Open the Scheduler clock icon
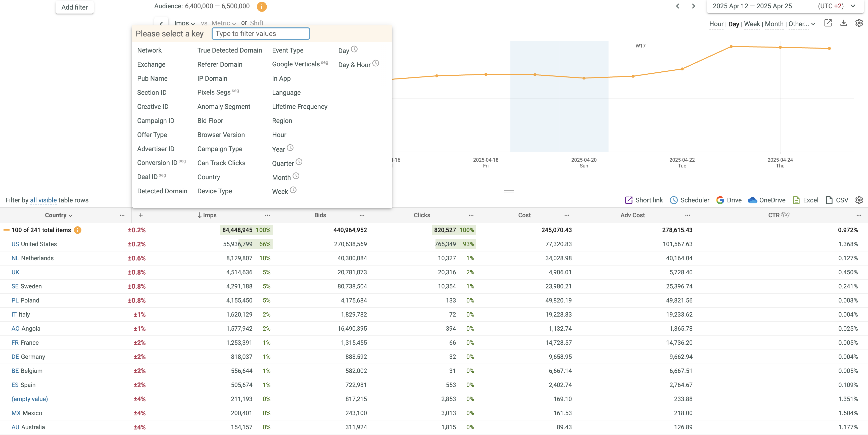The width and height of the screenshot is (868, 435). (x=673, y=200)
